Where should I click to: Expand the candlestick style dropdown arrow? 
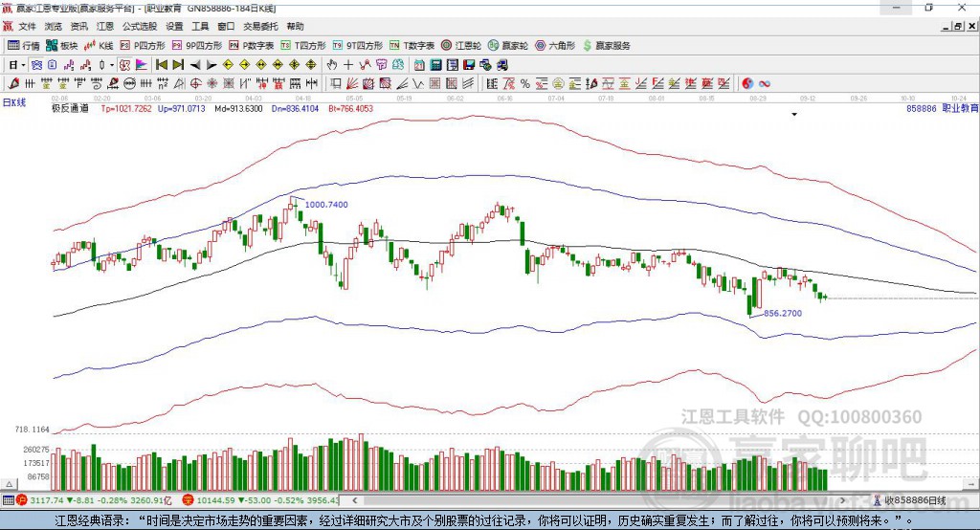112,65
